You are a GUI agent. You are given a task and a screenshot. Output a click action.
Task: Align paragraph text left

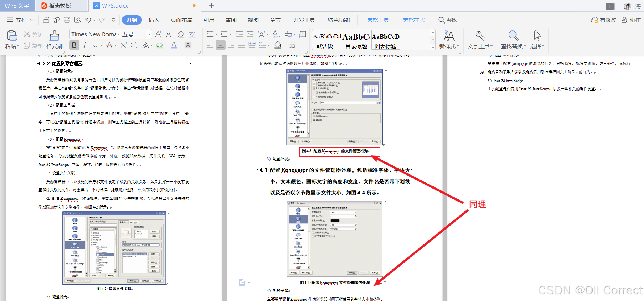[210, 45]
